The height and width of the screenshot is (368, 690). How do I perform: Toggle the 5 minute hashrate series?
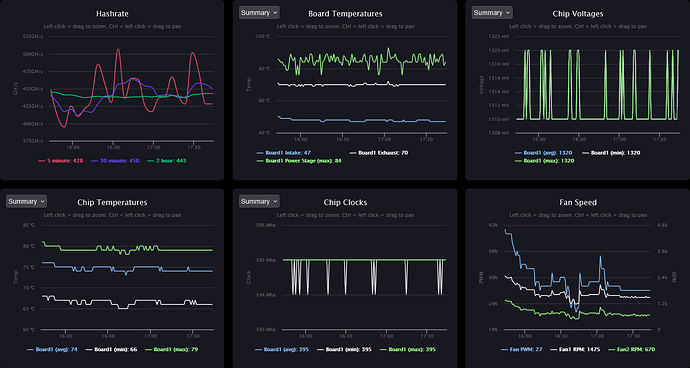point(61,161)
